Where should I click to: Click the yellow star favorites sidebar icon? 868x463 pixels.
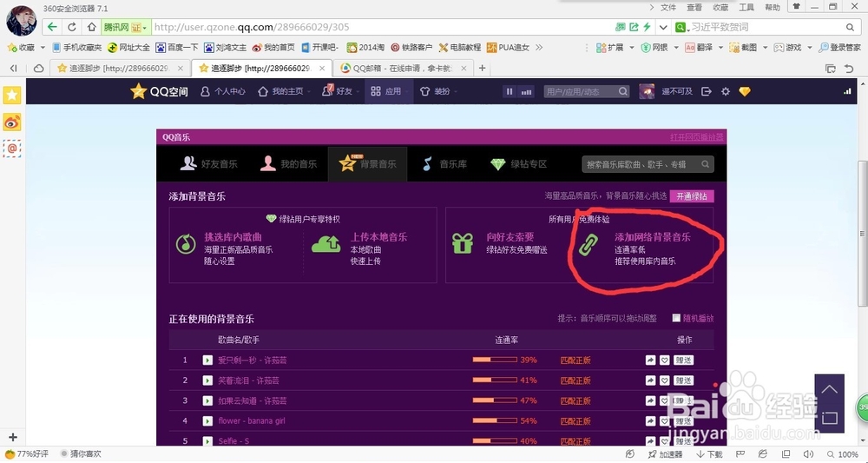click(x=12, y=95)
